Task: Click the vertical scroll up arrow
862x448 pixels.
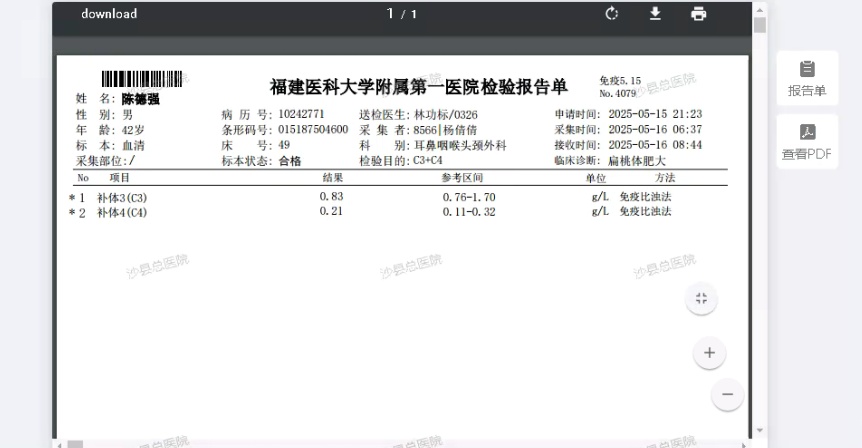Action: coord(760,10)
